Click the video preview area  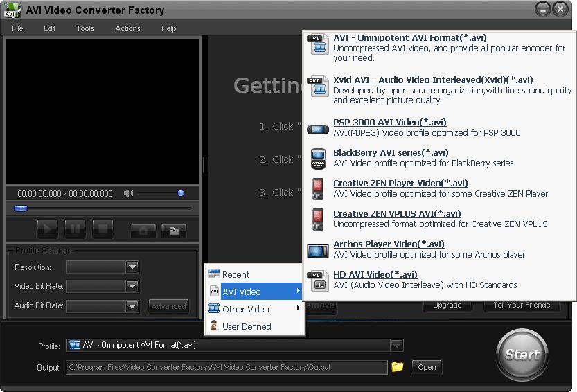coord(103,112)
